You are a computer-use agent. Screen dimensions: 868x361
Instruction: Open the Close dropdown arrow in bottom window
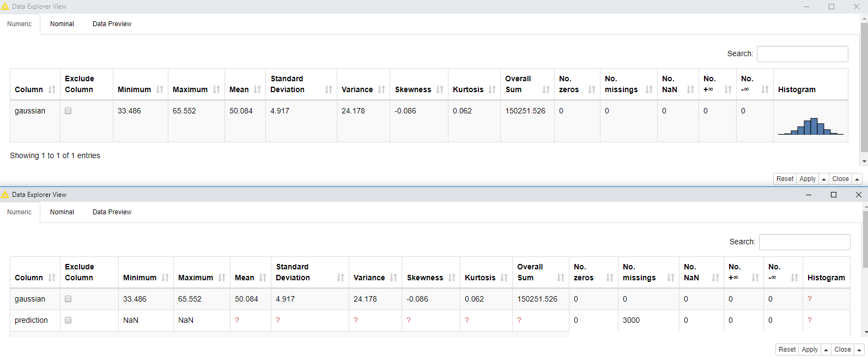pyautogui.click(x=859, y=350)
